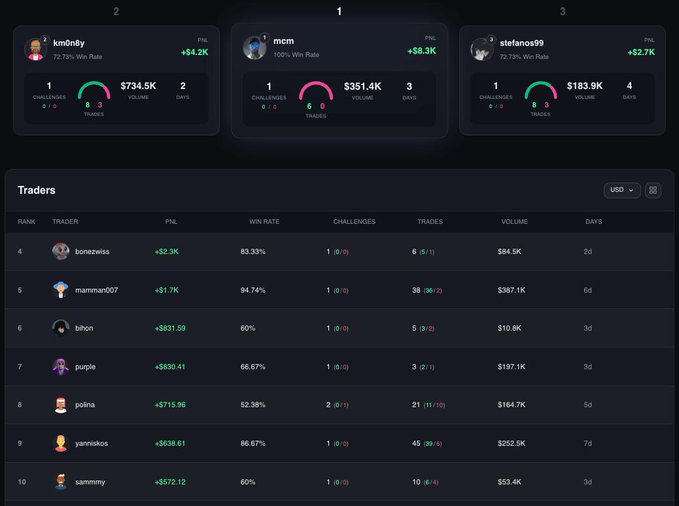Sort table by PNL column header
The width and height of the screenshot is (679, 506).
click(171, 221)
